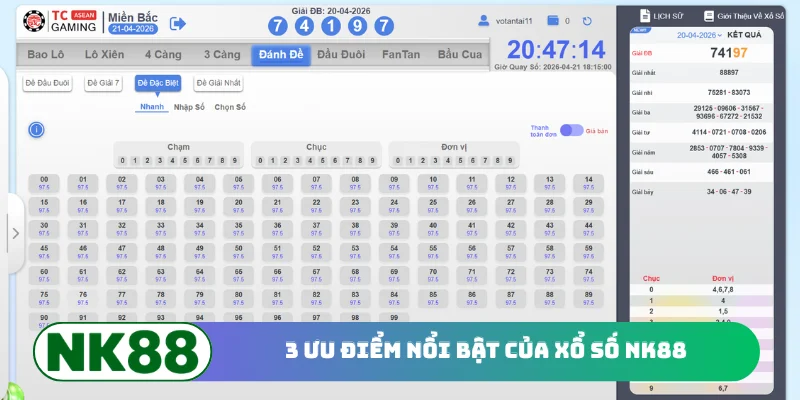The width and height of the screenshot is (800, 400).
Task: Open the wallet icon
Action: coord(553,21)
